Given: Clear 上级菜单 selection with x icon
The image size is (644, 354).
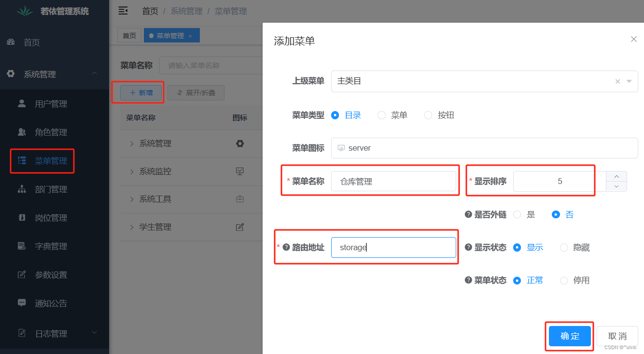Looking at the screenshot, I should click(x=617, y=82).
